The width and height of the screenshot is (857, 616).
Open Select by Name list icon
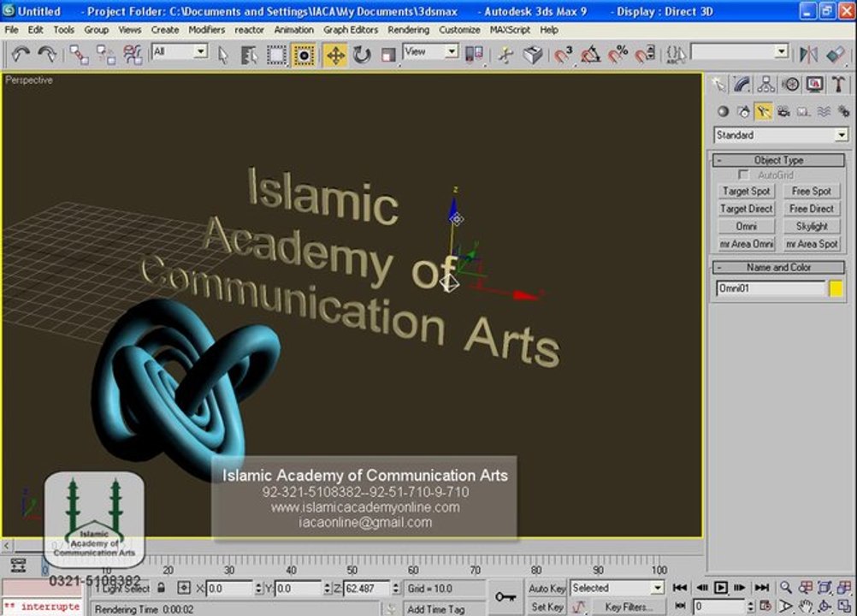click(x=249, y=55)
